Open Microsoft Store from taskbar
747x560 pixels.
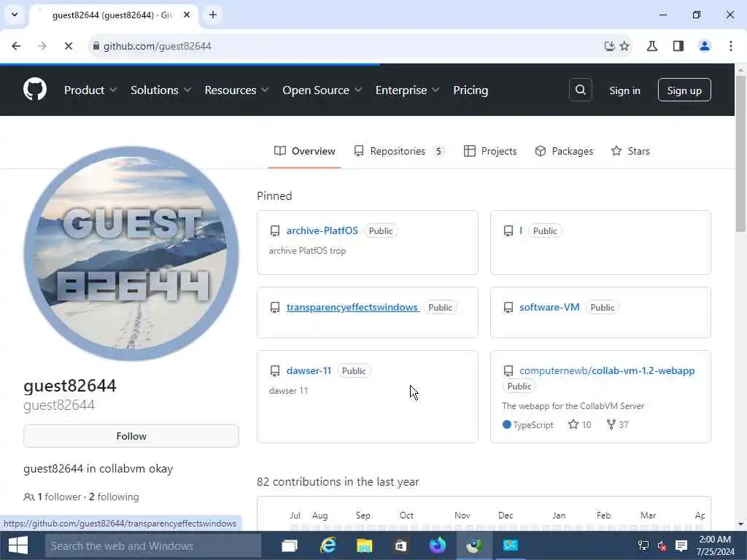click(x=400, y=545)
